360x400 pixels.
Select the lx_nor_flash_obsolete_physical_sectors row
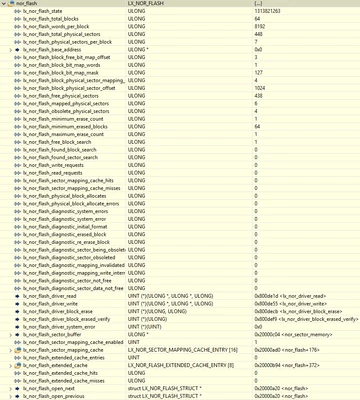(x=180, y=111)
